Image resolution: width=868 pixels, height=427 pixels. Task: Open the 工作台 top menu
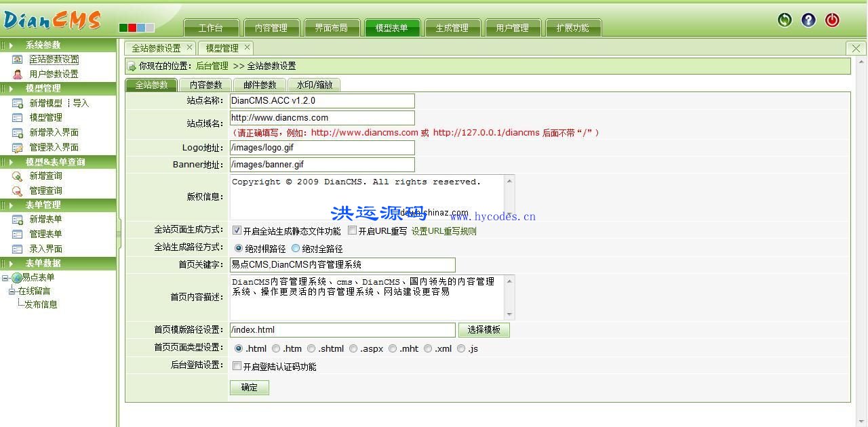click(x=211, y=28)
